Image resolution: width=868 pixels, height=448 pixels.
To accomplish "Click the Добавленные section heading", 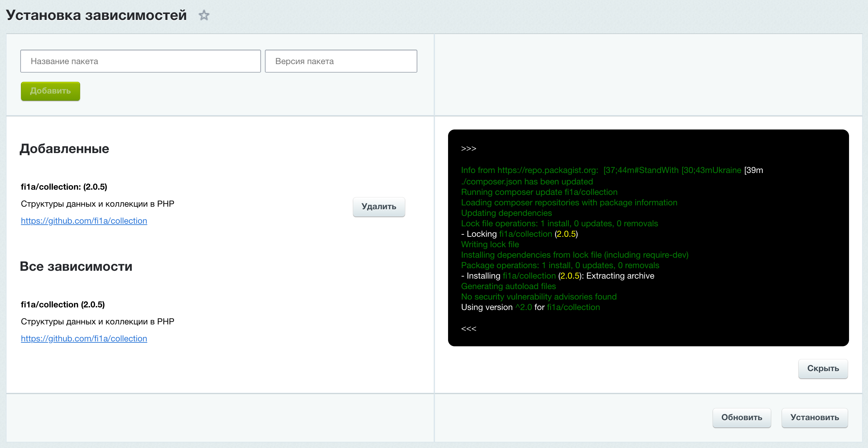I will (64, 148).
